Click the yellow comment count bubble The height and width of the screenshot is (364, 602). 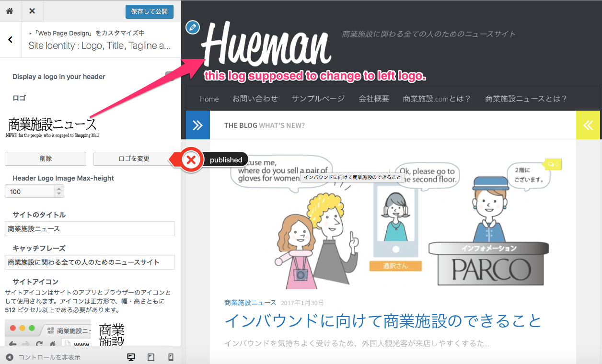tap(553, 164)
